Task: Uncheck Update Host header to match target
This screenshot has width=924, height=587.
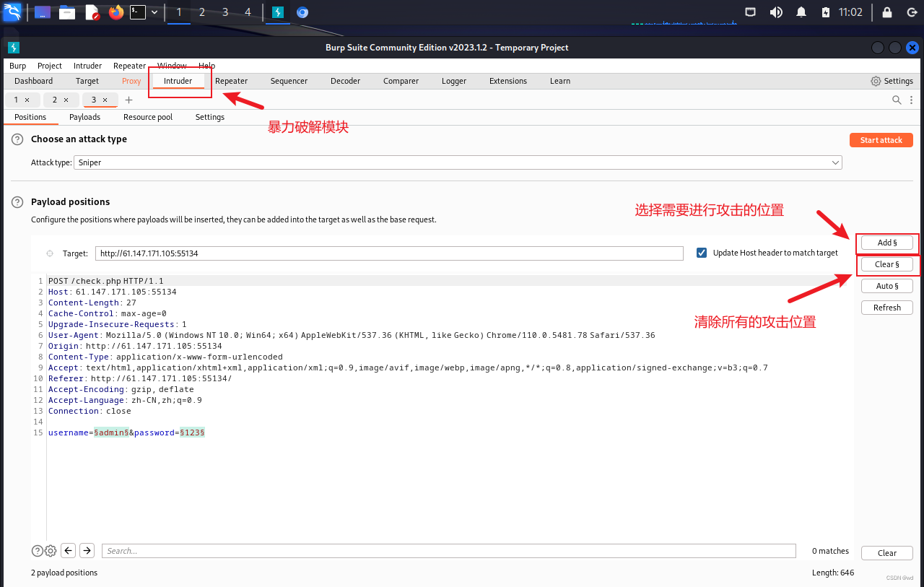Action: pos(701,253)
